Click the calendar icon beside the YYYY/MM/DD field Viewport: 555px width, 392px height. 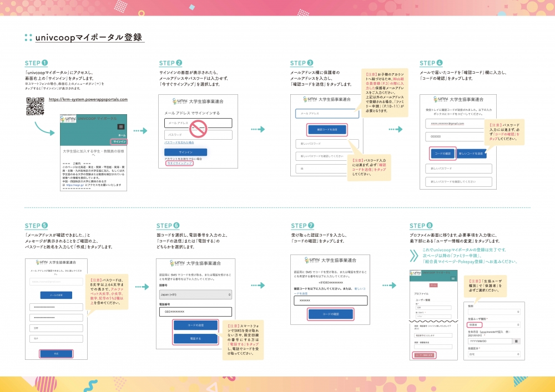(x=516, y=342)
